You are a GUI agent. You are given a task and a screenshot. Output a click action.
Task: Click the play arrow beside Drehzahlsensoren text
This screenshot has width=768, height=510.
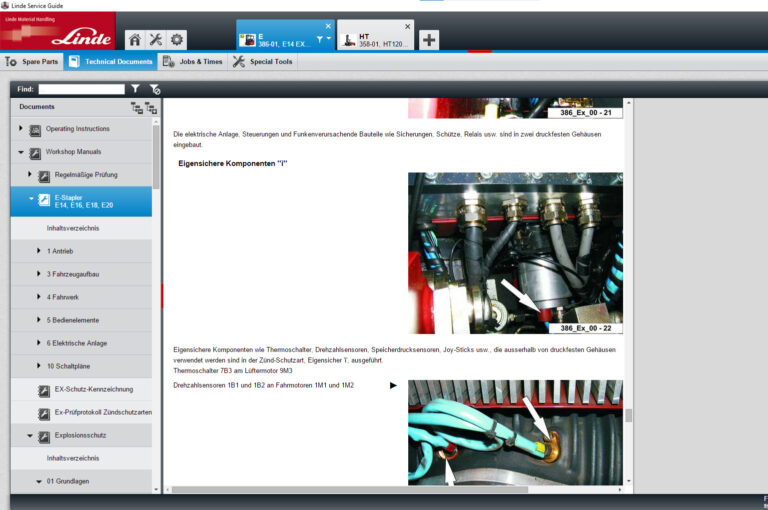tap(393, 386)
